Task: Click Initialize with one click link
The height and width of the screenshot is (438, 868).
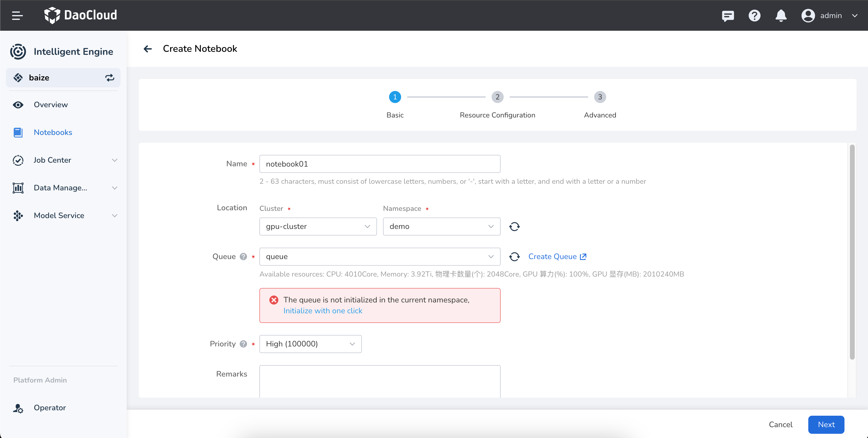Action: (322, 311)
